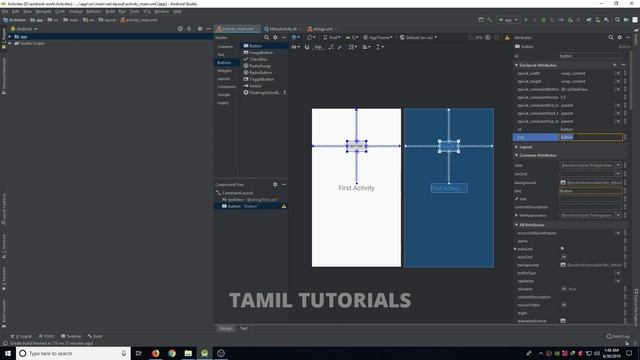
Task: Remove selected declared attribute minus icon
Action: (x=623, y=65)
